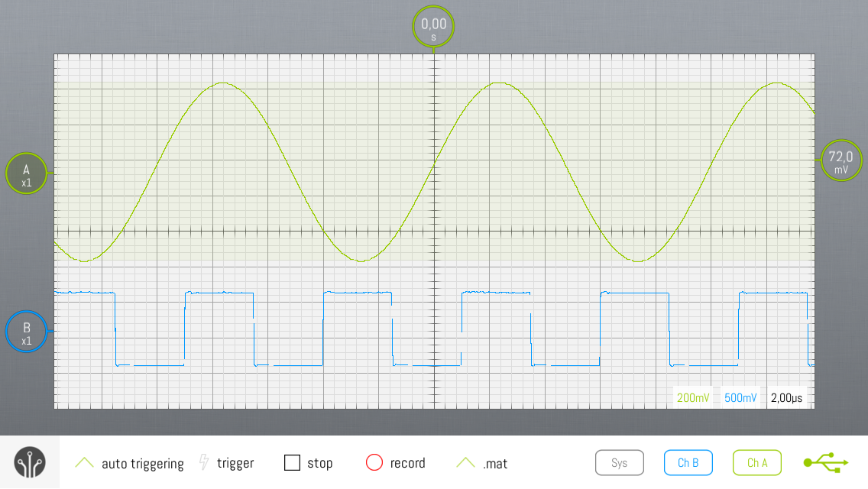This screenshot has width=868, height=489.
Task: Open the 200mV channel A scale selector
Action: pos(692,398)
